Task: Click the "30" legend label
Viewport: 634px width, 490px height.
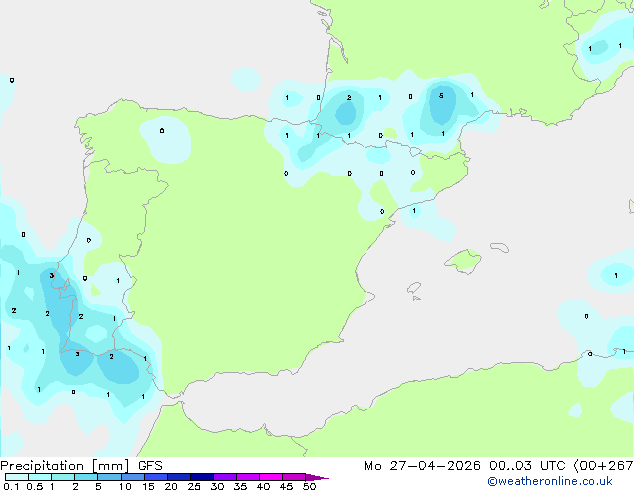Action: pyautogui.click(x=217, y=486)
